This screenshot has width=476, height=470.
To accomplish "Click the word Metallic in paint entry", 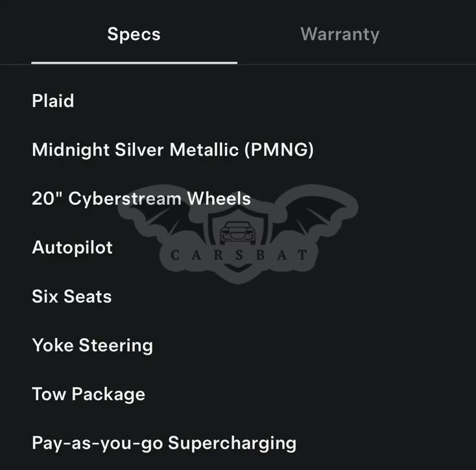I will pos(204,150).
